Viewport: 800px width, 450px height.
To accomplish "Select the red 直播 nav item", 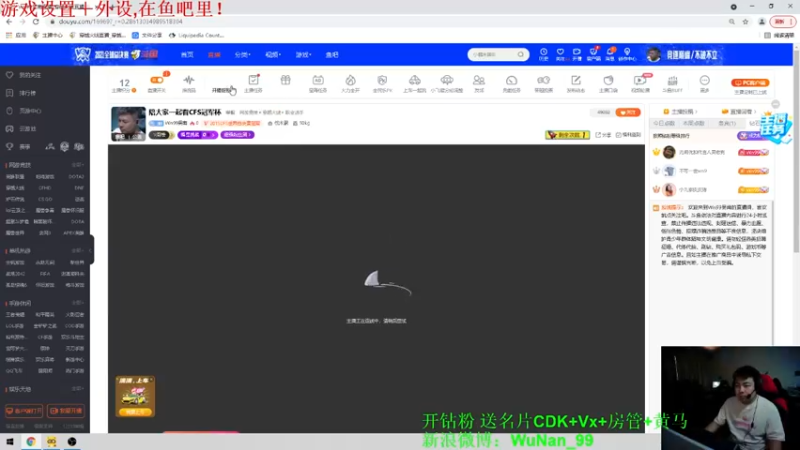I will [214, 55].
